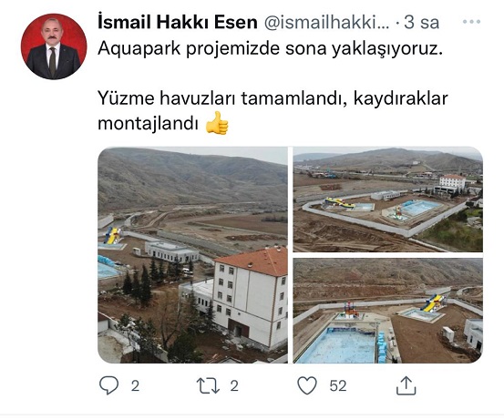Click the reply count of 2

point(135,386)
